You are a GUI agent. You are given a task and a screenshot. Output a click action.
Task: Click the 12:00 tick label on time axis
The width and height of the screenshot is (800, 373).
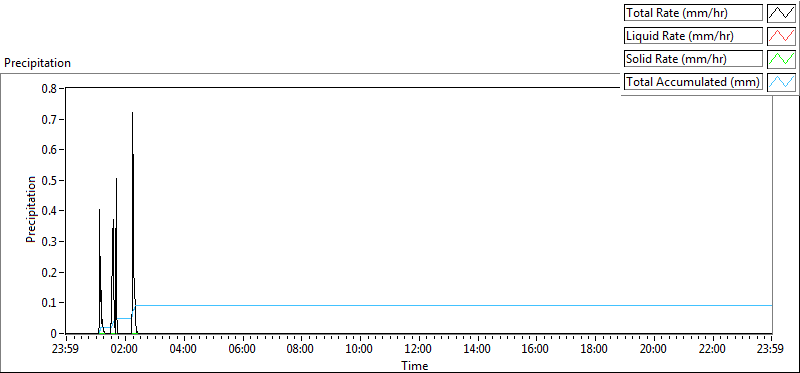click(x=418, y=350)
